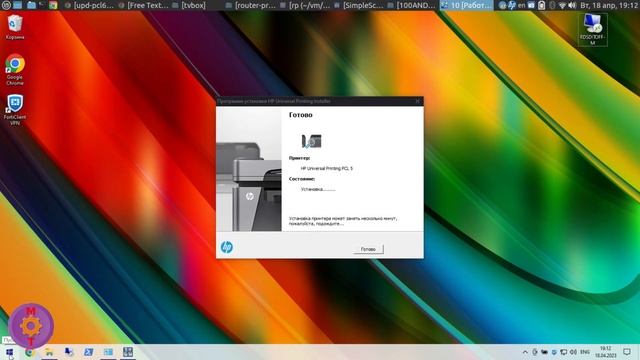The height and width of the screenshot is (360, 640).
Task: Click the Wi-Fi icon in top panel
Action: (x=562, y=5)
